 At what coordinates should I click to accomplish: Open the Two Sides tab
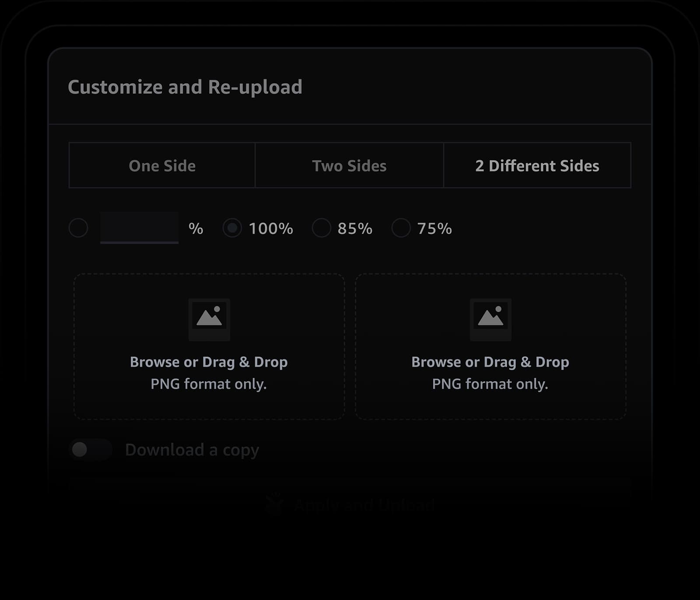349,166
